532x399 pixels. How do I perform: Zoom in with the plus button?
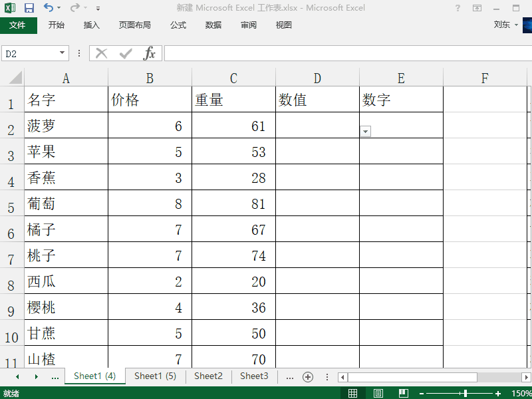coord(498,394)
